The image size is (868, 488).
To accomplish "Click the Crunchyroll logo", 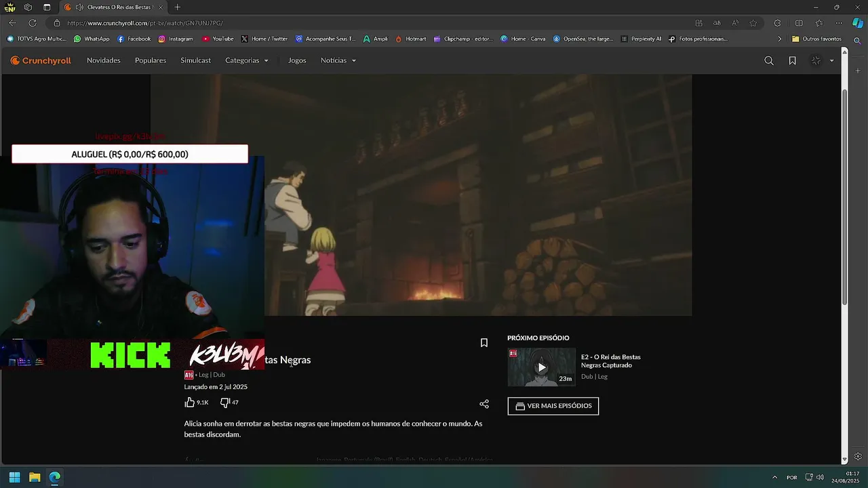I will coord(41,60).
